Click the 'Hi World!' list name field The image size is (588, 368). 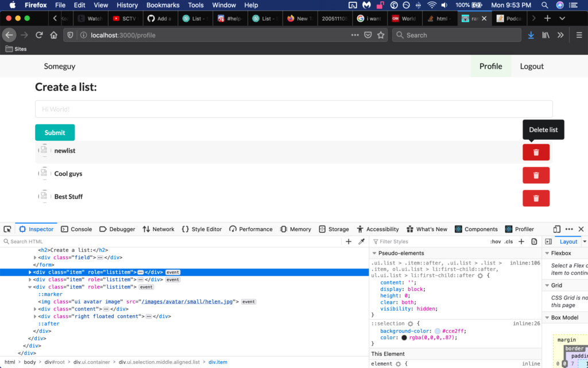[x=293, y=109]
